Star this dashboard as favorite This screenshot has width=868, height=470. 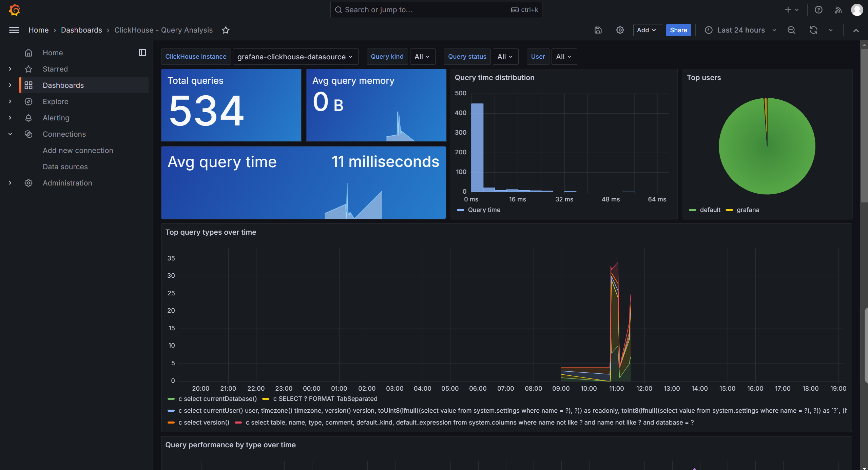[x=226, y=30]
